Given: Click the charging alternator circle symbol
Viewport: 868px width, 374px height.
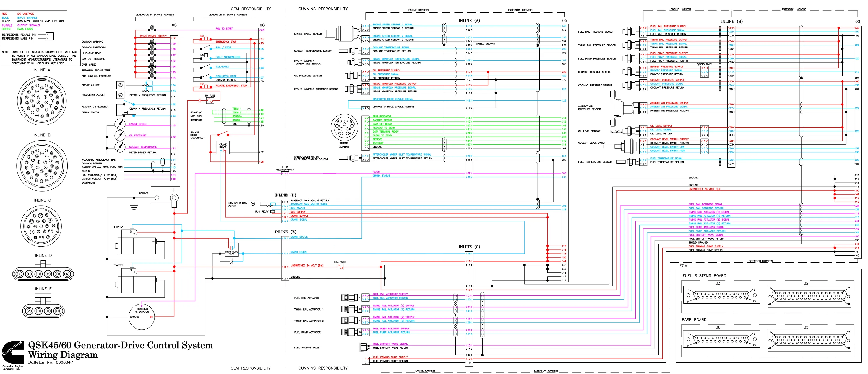Looking at the screenshot, I should tap(142, 317).
